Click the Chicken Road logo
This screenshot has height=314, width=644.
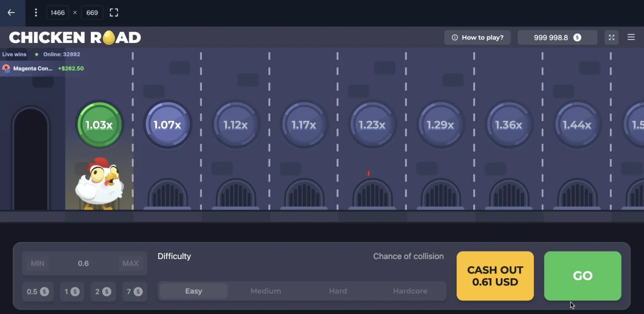coord(75,38)
